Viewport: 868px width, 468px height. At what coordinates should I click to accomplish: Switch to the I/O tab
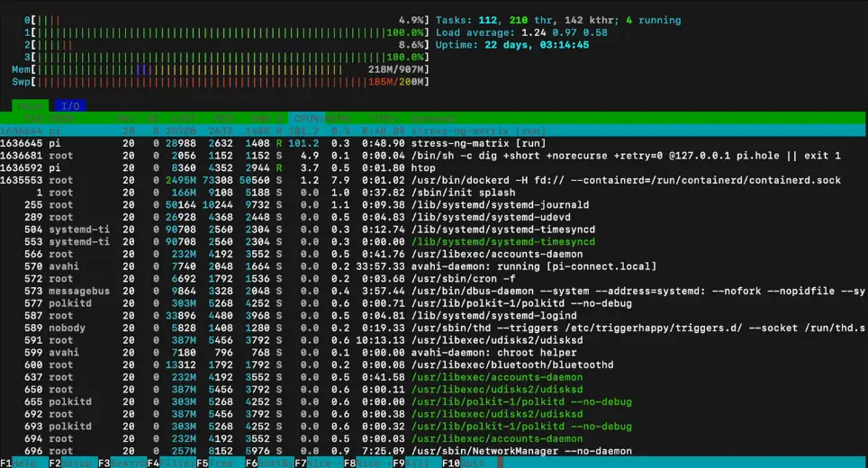[70, 105]
